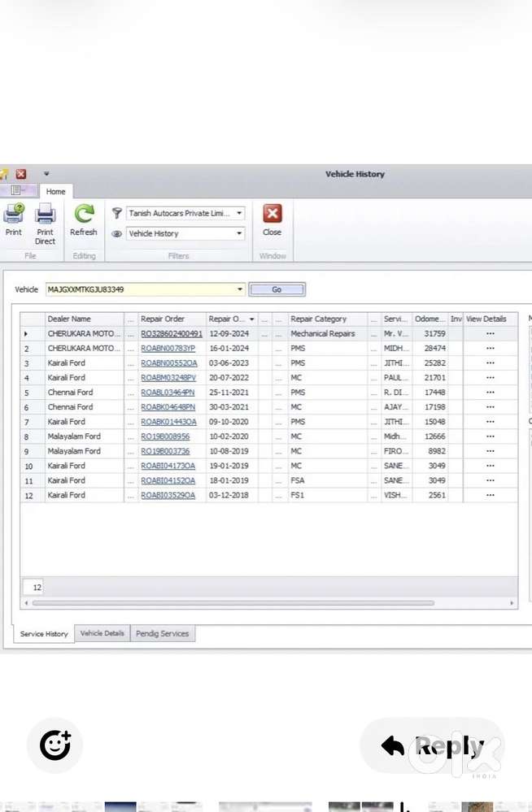The height and width of the screenshot is (812, 532).
Task: View details for row with odometer 2561
Action: (490, 495)
